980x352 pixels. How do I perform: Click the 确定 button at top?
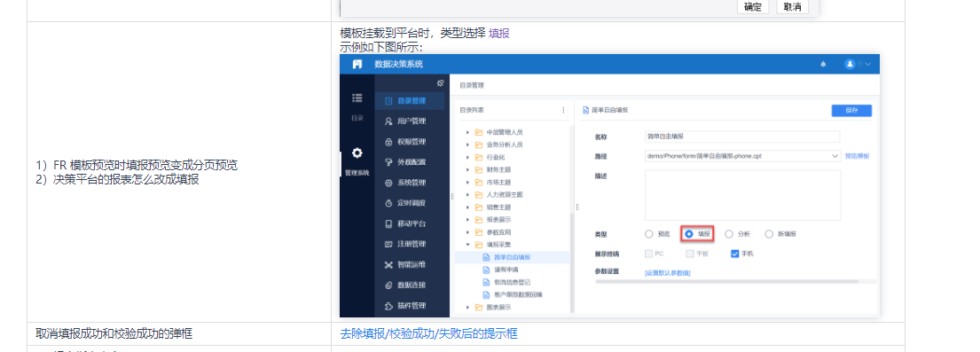(753, 7)
